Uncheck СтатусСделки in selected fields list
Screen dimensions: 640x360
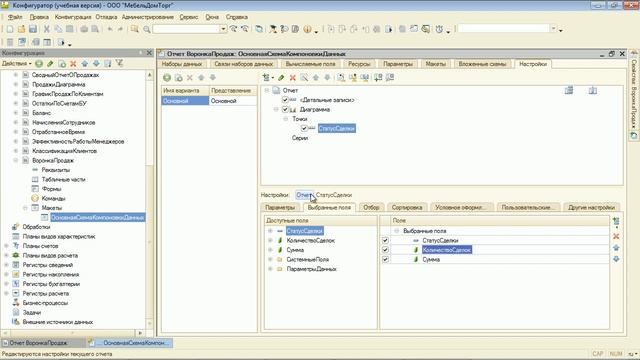pyautogui.click(x=385, y=240)
